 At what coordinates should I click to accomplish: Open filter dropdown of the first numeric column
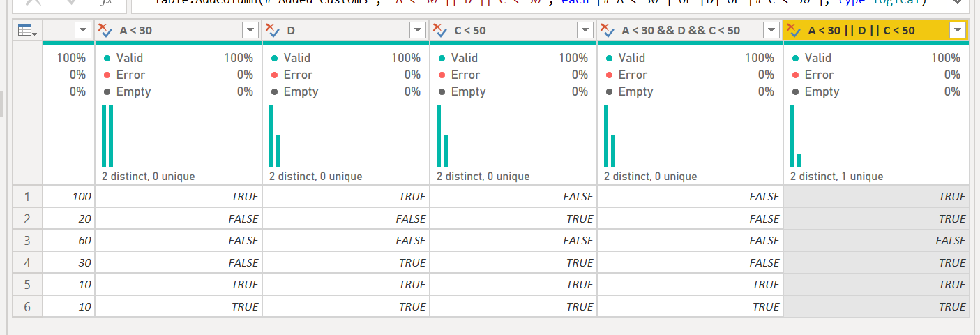pyautogui.click(x=83, y=30)
